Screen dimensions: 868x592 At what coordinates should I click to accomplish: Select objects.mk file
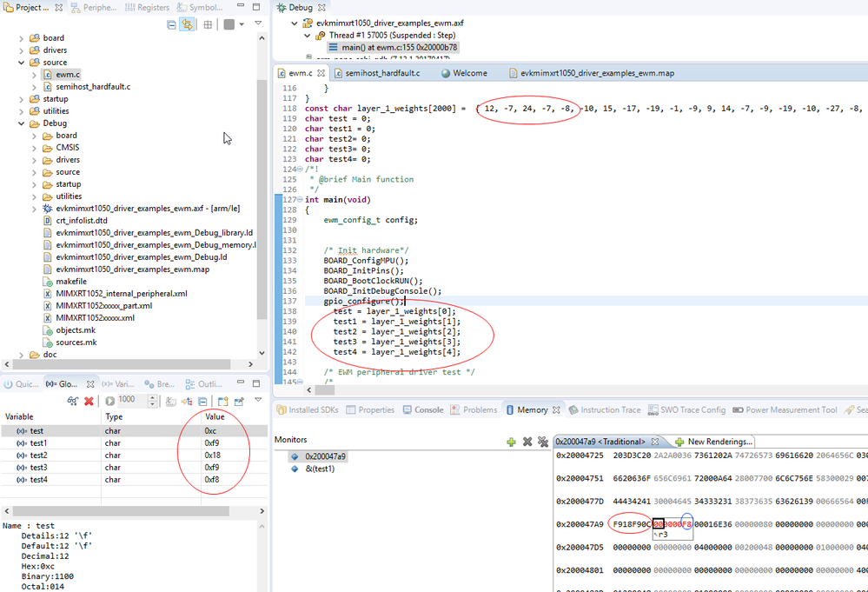coord(76,330)
